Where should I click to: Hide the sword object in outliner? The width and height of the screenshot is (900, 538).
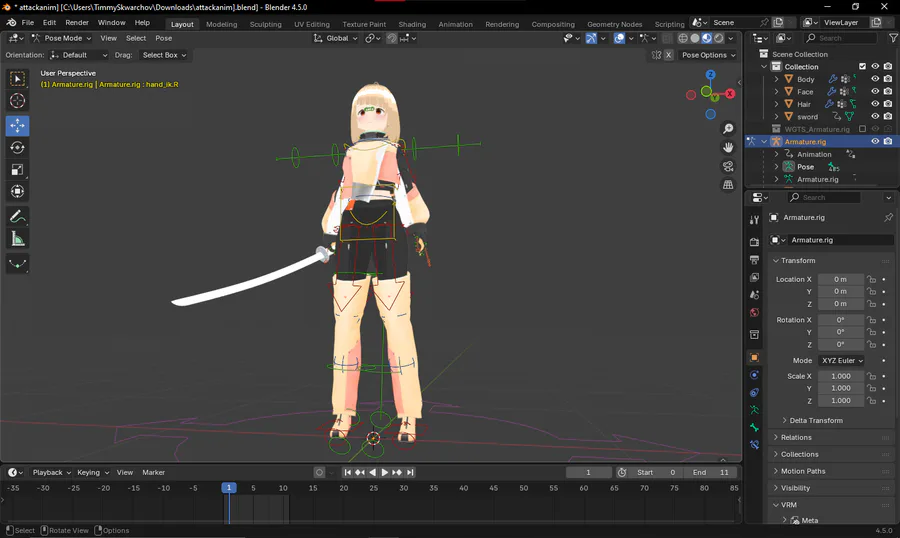[875, 117]
